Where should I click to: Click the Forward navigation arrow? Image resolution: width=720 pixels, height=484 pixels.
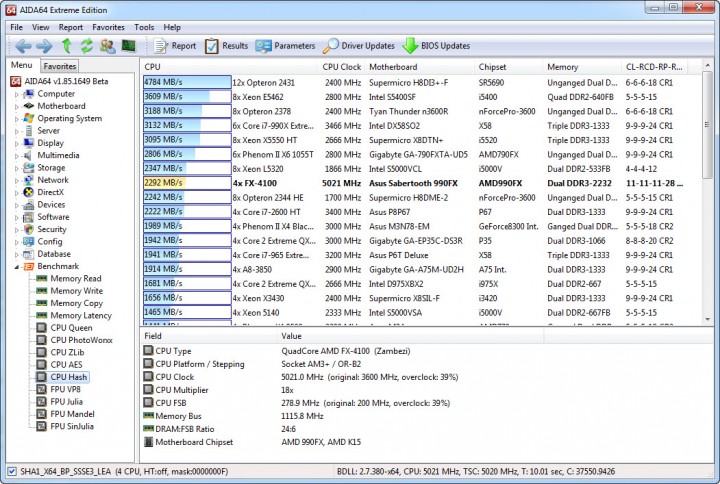[44, 46]
